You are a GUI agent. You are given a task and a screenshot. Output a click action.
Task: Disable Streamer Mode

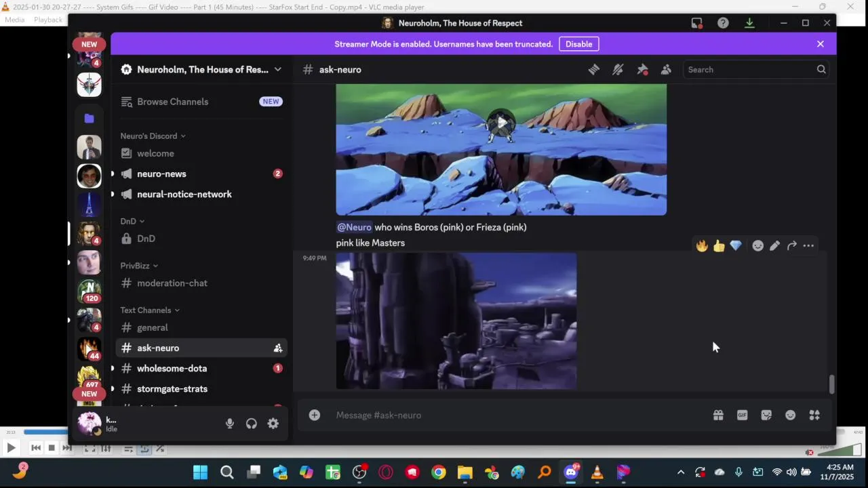coord(578,44)
